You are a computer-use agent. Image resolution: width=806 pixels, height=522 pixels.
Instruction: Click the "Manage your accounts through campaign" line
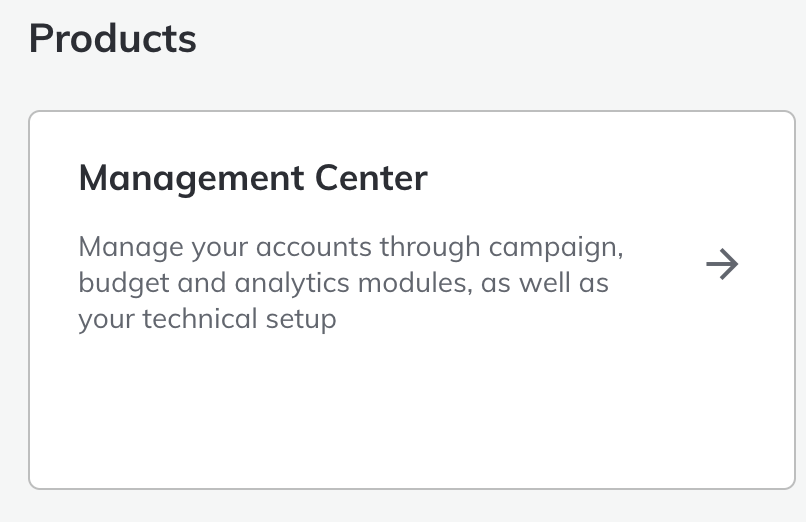[358, 247]
